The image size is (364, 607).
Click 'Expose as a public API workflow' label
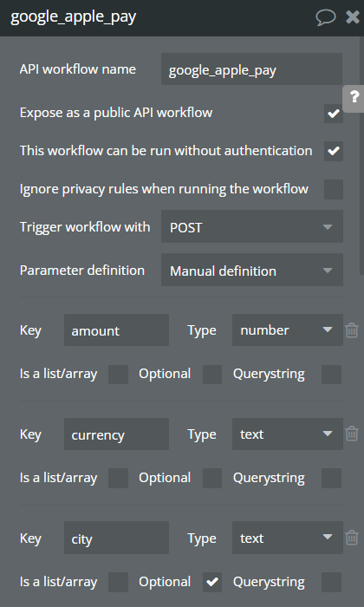coord(116,113)
